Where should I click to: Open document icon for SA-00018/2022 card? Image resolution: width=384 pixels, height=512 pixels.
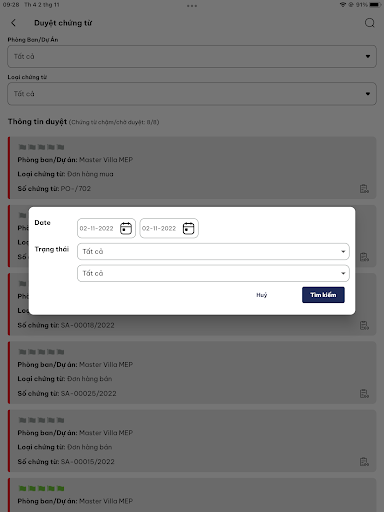tap(364, 325)
